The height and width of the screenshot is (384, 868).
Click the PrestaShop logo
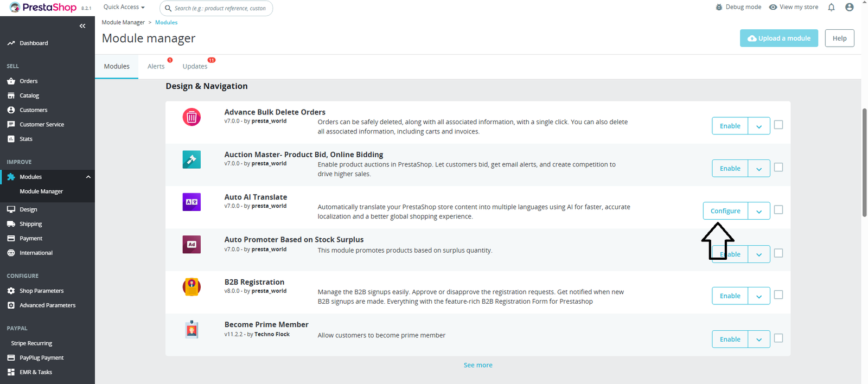point(43,8)
